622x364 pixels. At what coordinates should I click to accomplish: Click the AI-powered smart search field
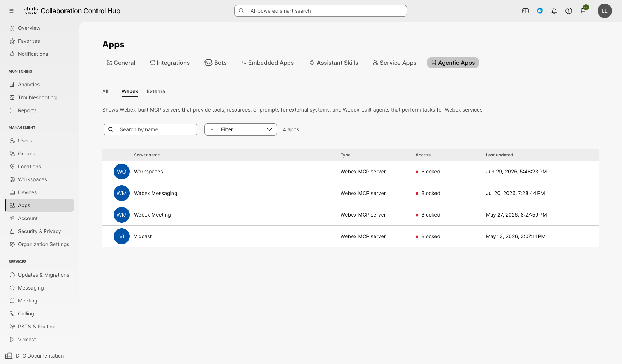tap(321, 11)
